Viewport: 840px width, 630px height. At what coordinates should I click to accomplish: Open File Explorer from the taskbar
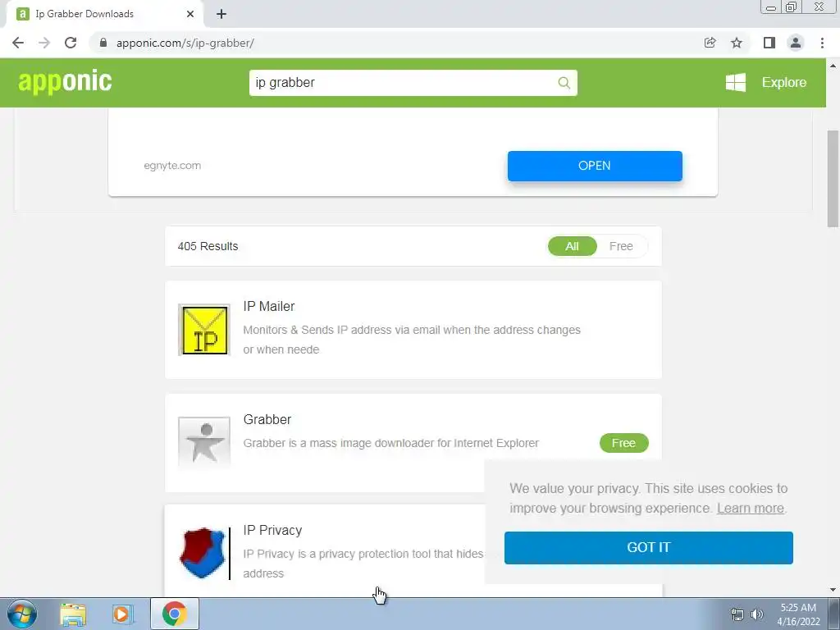tap(73, 614)
